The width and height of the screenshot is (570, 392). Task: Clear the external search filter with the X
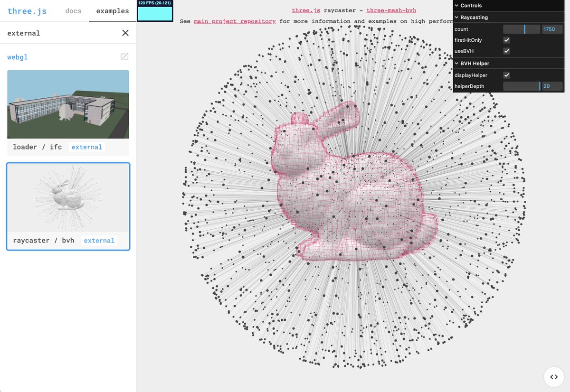point(125,33)
